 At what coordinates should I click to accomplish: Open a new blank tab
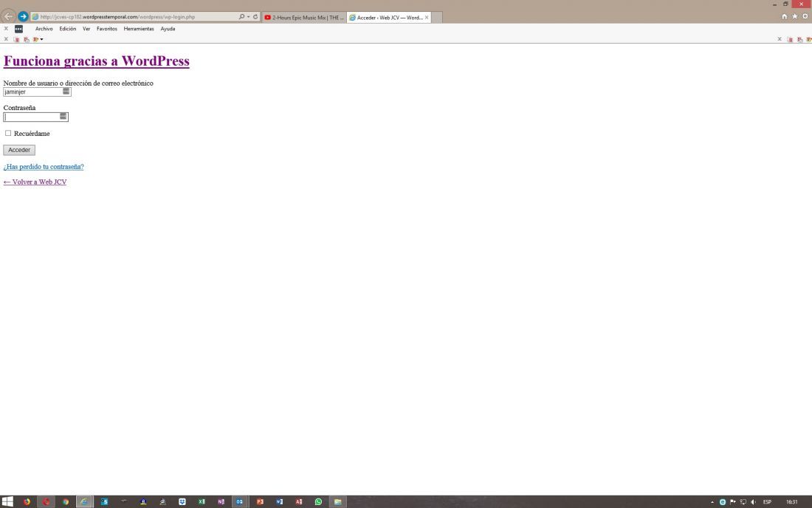(x=436, y=18)
